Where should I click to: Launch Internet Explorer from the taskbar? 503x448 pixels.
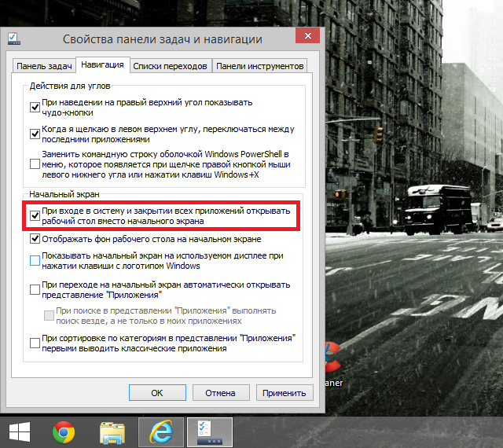[161, 431]
